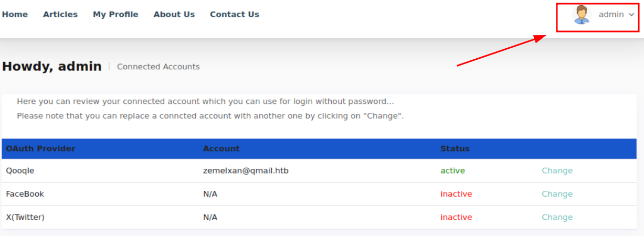Viewport: 644px width, 236px height.
Task: Click Change for X(Twitter) provider
Action: pyautogui.click(x=557, y=217)
